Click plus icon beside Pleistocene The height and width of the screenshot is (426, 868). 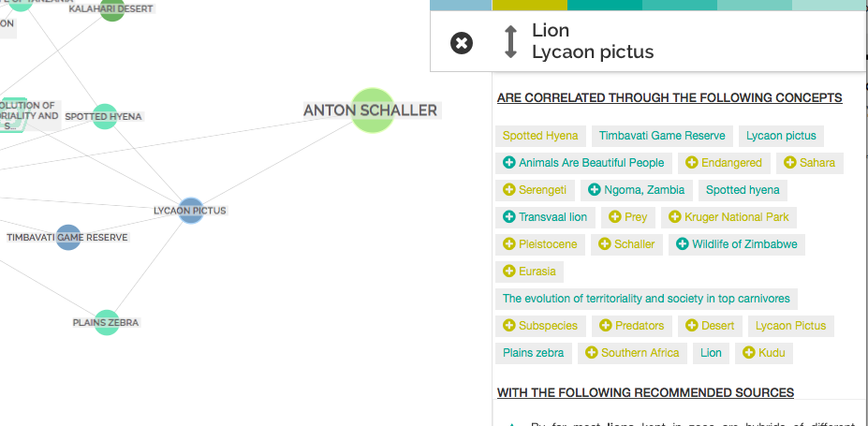coord(509,244)
